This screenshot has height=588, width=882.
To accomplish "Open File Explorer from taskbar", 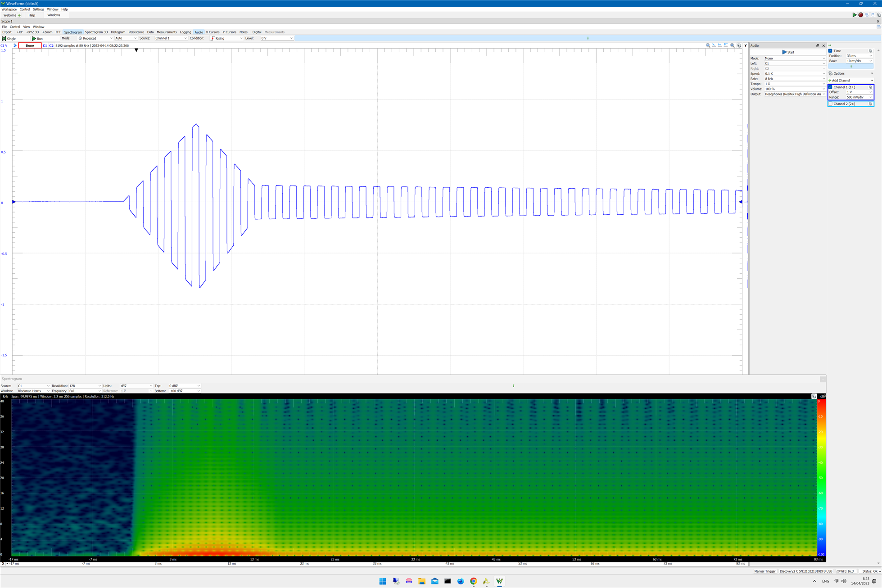I will tap(421, 581).
